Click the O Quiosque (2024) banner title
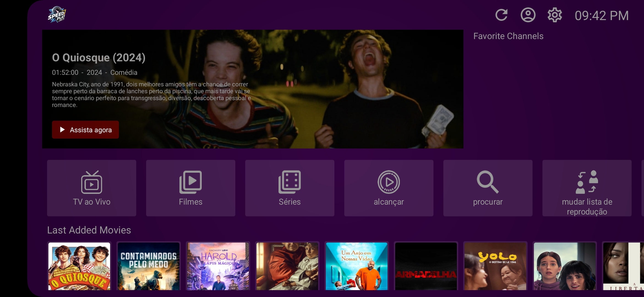The height and width of the screenshot is (297, 644). point(99,58)
